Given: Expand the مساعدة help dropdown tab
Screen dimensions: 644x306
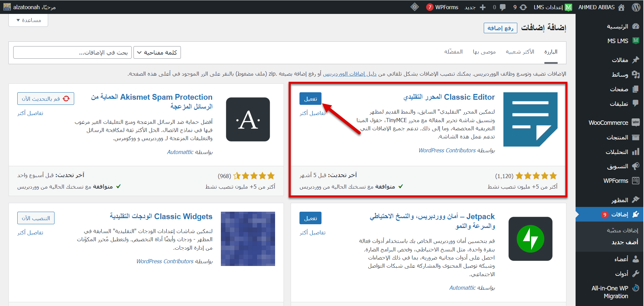Looking at the screenshot, I should point(28,20).
